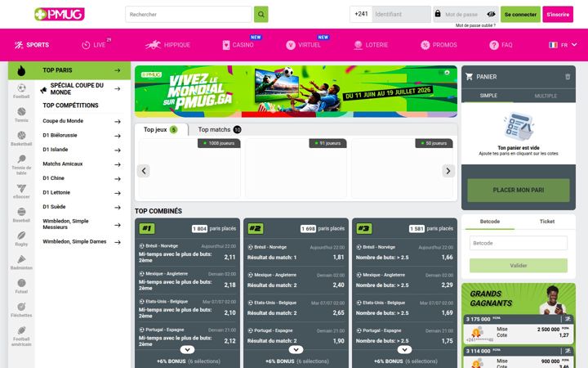The image size is (588, 368).
Task: Switch to Ticket tab
Action: pyautogui.click(x=546, y=222)
